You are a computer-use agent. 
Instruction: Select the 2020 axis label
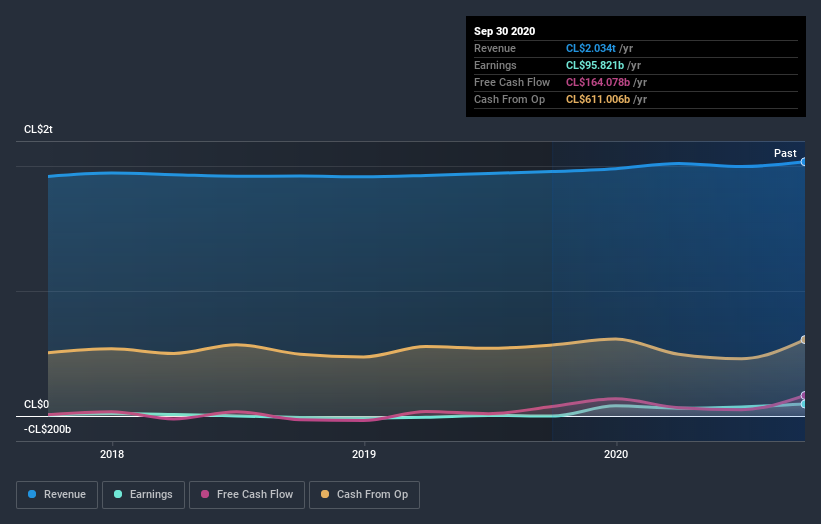click(x=616, y=454)
